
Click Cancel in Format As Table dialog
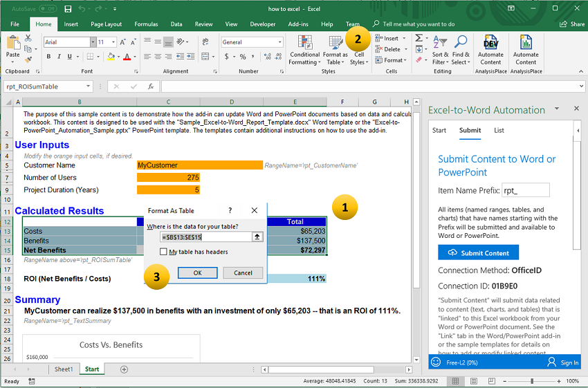click(x=243, y=273)
